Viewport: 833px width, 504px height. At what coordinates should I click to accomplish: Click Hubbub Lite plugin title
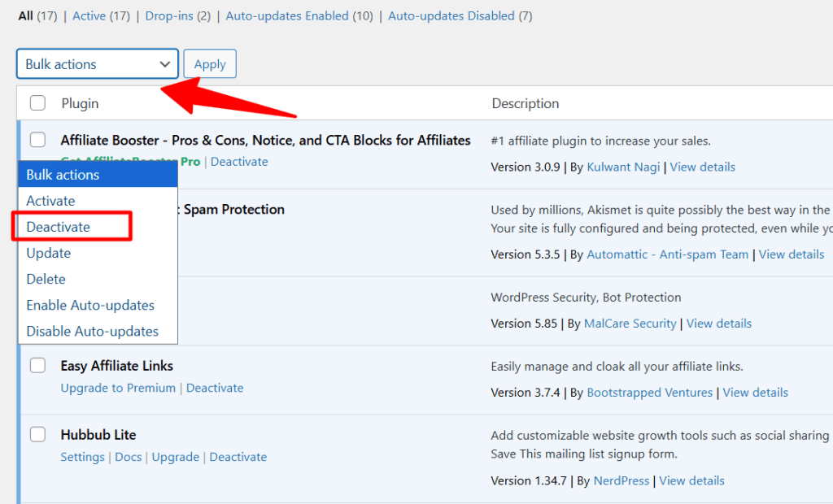[98, 435]
